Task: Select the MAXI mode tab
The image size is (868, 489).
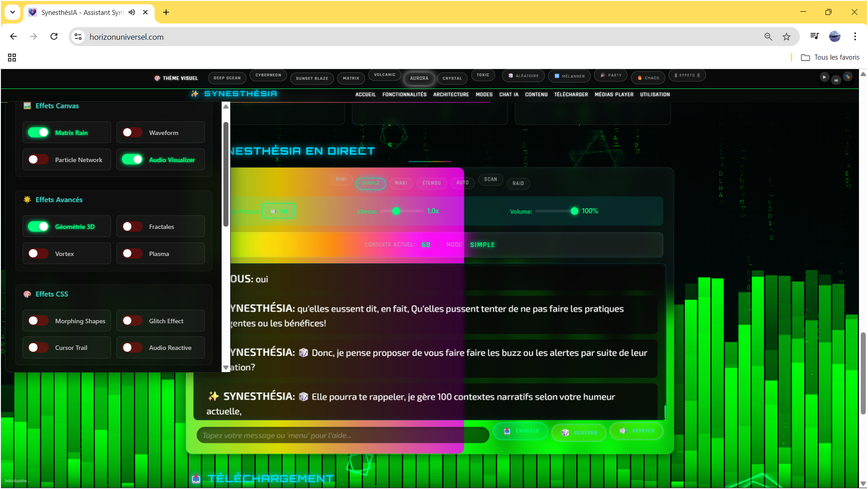Action: pos(401,183)
